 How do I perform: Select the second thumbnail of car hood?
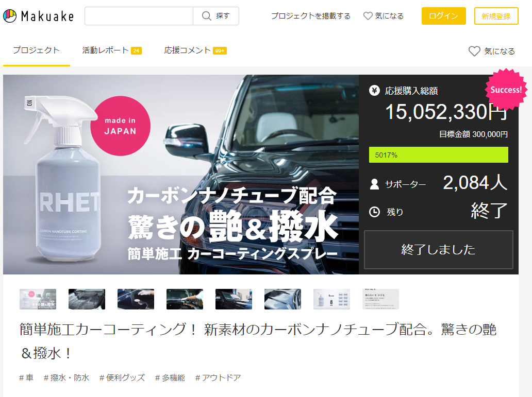(87, 299)
